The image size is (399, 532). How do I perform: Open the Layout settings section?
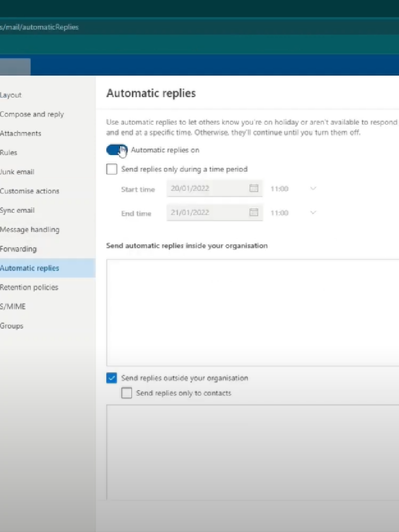pyautogui.click(x=11, y=95)
